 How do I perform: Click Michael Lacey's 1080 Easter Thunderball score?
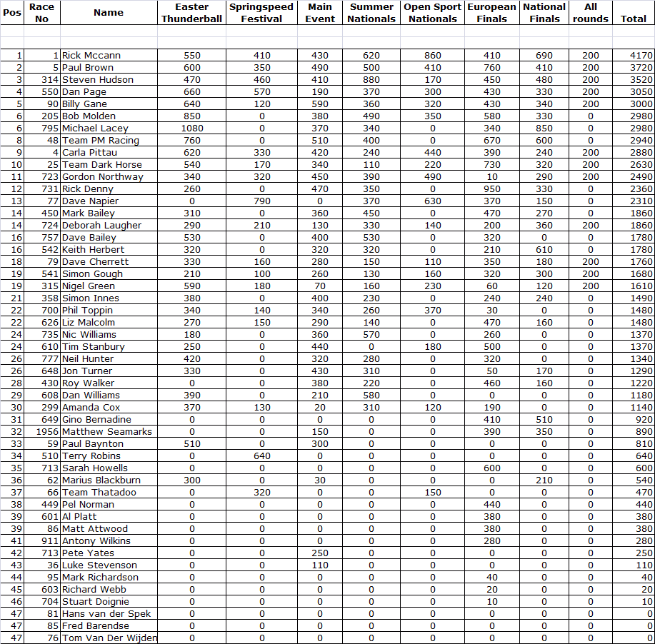pos(191,128)
